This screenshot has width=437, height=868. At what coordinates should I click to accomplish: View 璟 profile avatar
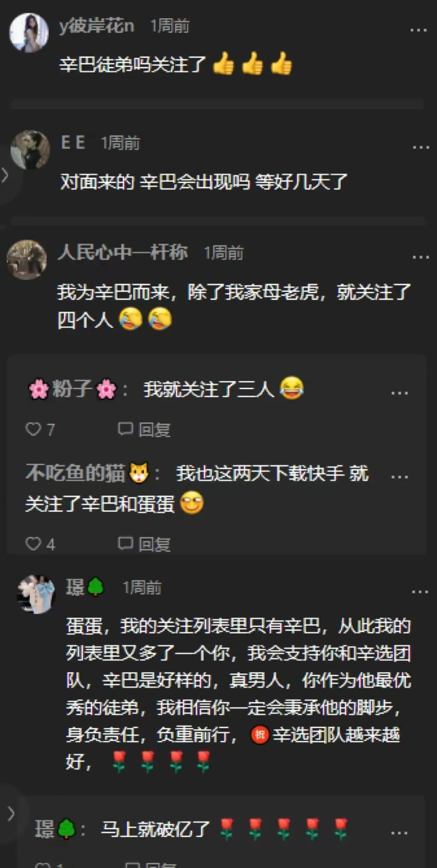coord(36,594)
